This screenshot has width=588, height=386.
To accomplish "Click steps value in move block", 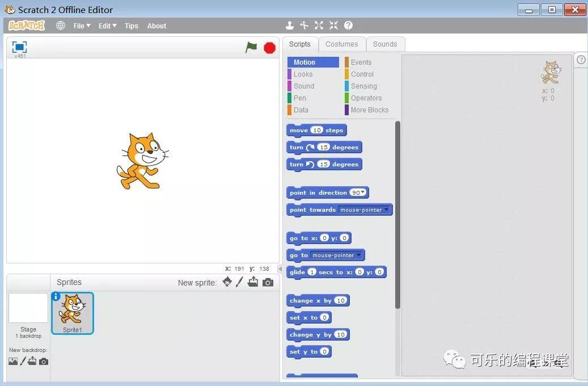I will tap(317, 131).
